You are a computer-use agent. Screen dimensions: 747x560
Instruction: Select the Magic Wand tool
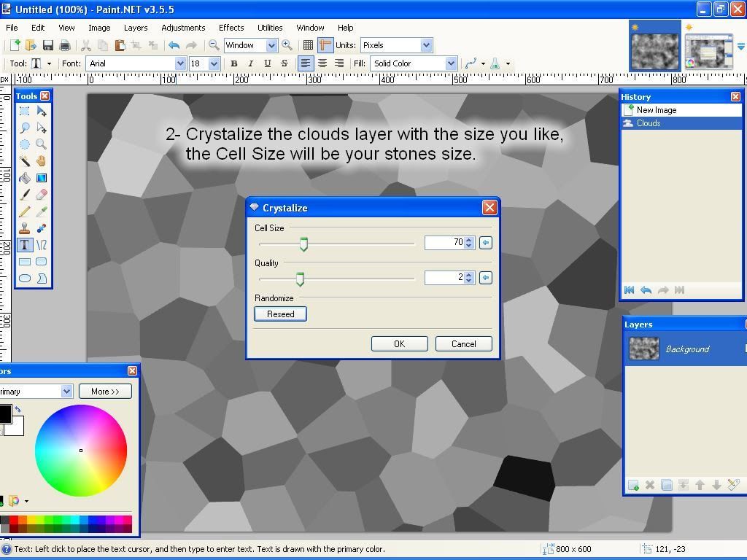click(24, 161)
